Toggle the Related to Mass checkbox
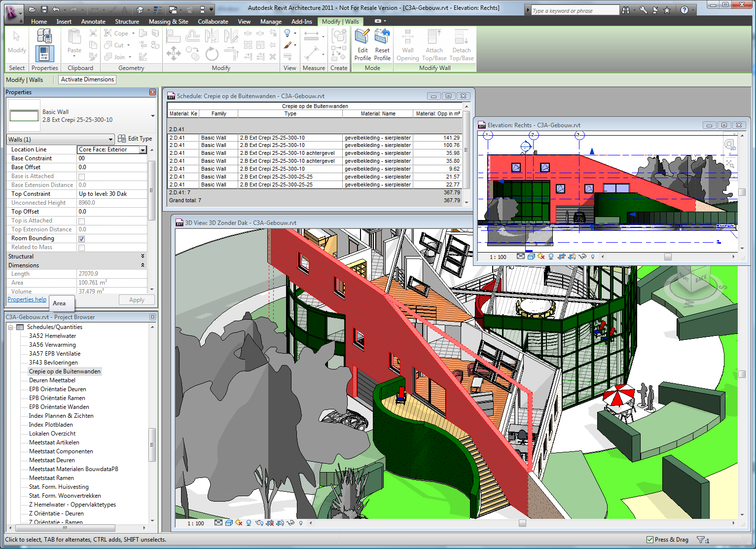The height and width of the screenshot is (549, 756). click(x=81, y=248)
